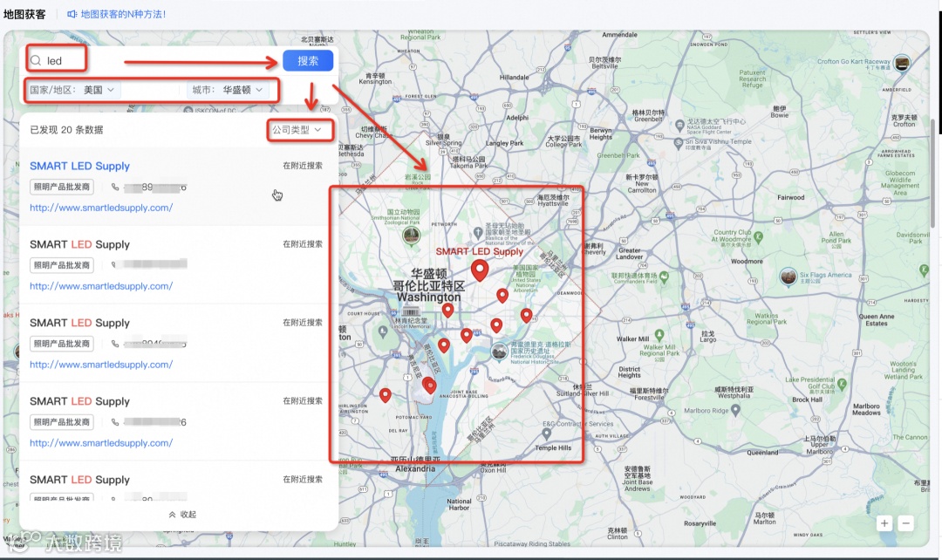This screenshot has width=942, height=560.
Task: Open the 地图获客的N种方法 link
Action: click(123, 14)
